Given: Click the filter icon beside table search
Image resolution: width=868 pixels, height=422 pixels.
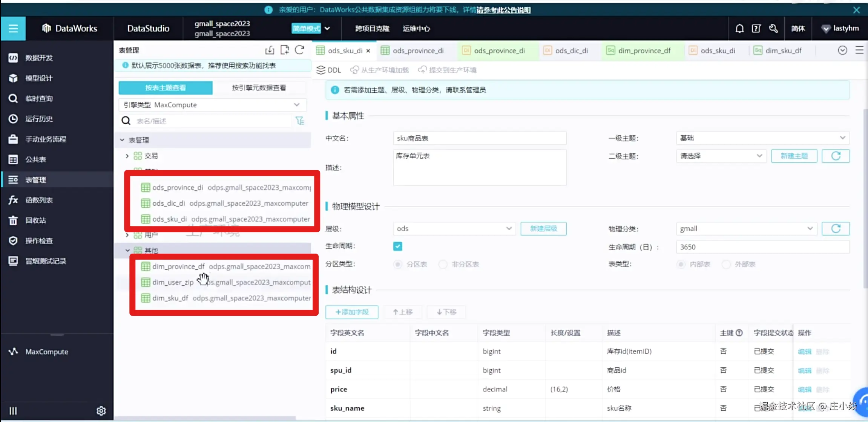Looking at the screenshot, I should (x=300, y=121).
